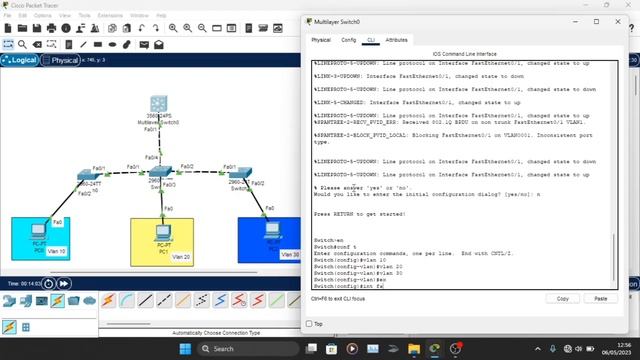This screenshot has width=640, height=360.
Task: Open the Config tab
Action: tap(349, 40)
